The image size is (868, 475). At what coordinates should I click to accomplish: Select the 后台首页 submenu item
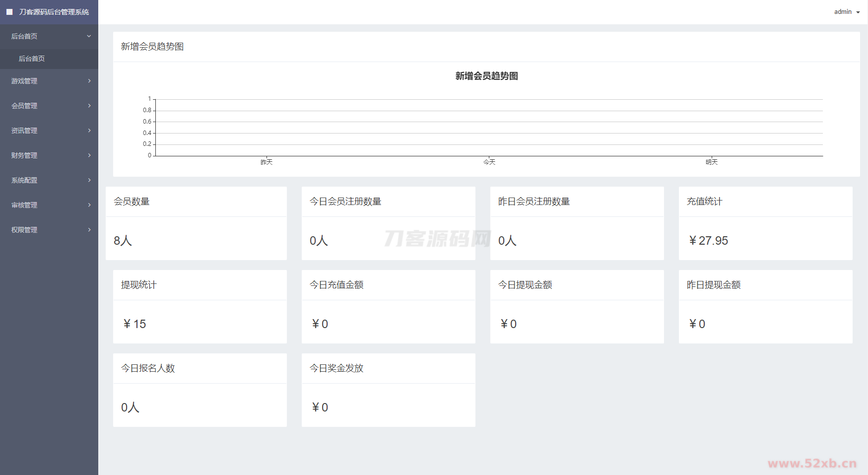pos(32,59)
